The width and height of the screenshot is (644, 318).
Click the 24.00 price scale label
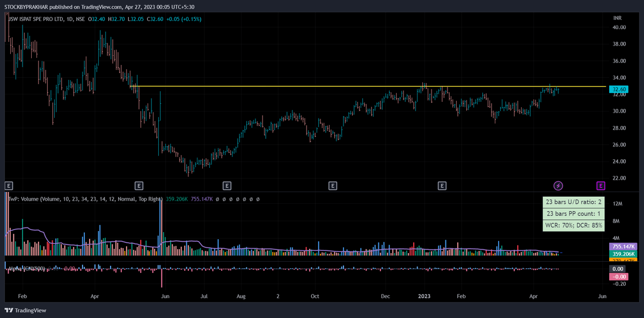tap(619, 161)
